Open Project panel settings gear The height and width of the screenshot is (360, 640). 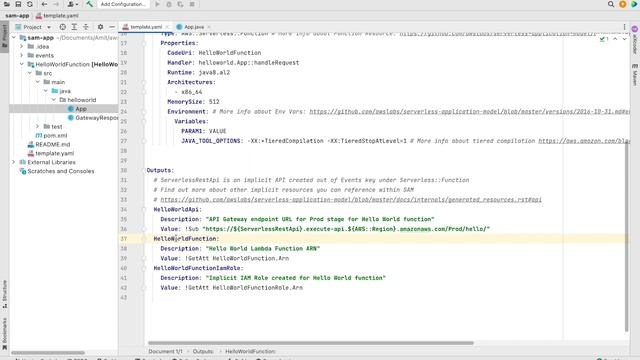coord(100,27)
